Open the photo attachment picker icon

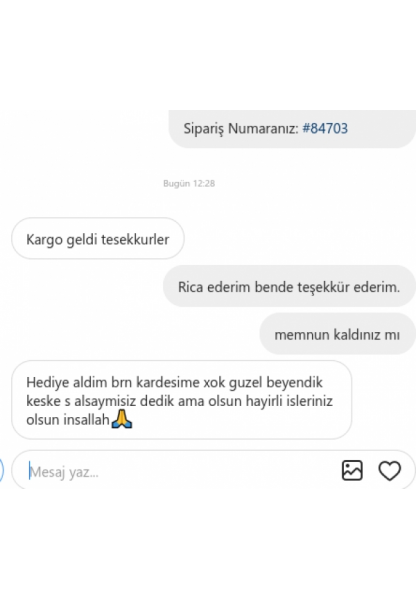[352, 470]
